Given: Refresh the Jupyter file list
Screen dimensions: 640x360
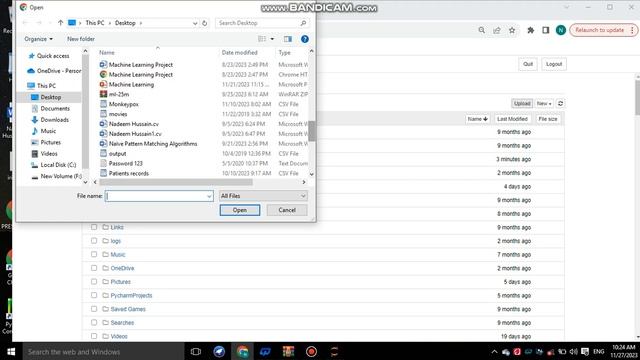Looking at the screenshot, I should point(560,104).
